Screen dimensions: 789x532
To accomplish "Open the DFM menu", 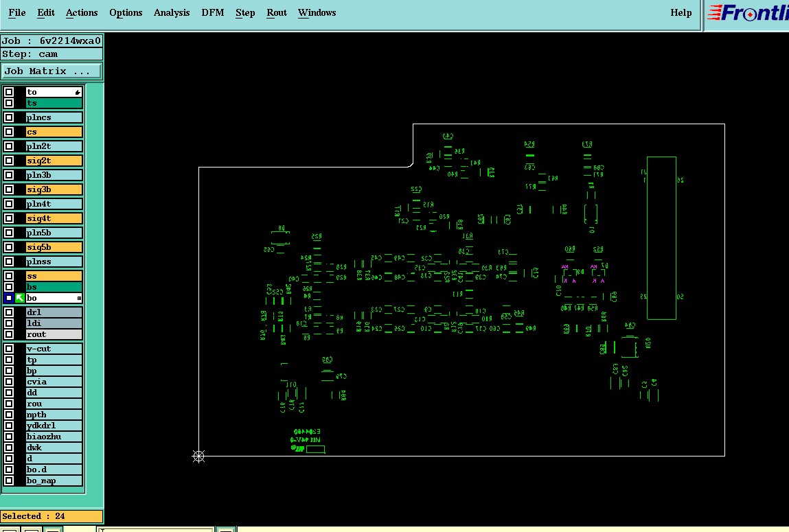I will pos(213,12).
